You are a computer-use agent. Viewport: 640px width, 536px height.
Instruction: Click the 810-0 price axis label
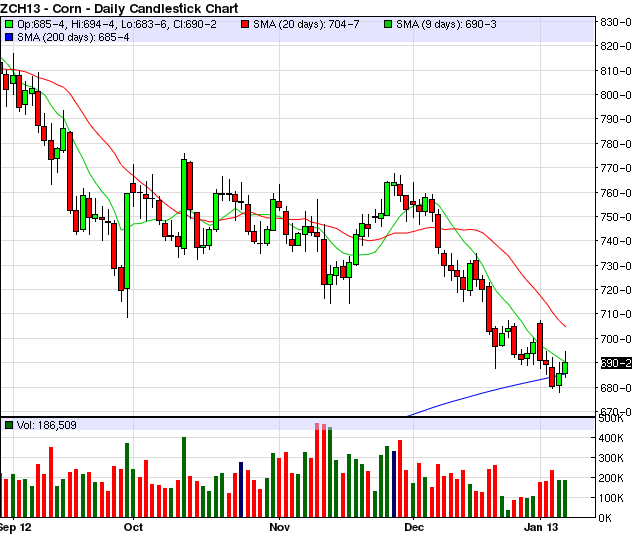[x=616, y=71]
